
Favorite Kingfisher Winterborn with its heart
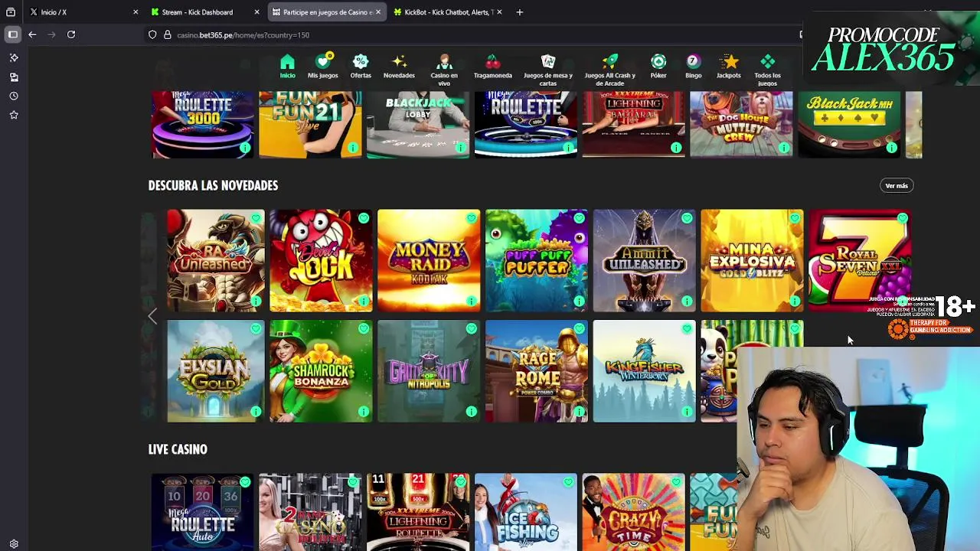click(x=687, y=329)
